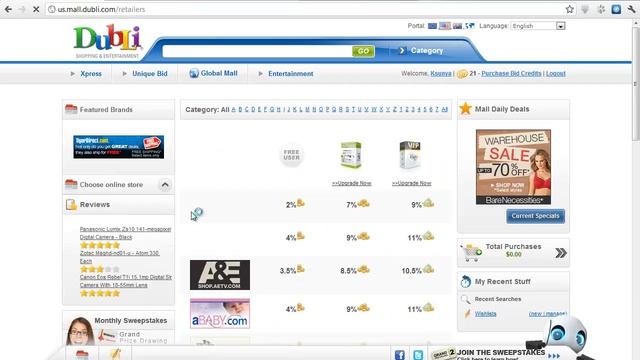This screenshot has height=360, width=640.
Task: Open the Canon Eos Rebel review link
Action: [x=125, y=281]
